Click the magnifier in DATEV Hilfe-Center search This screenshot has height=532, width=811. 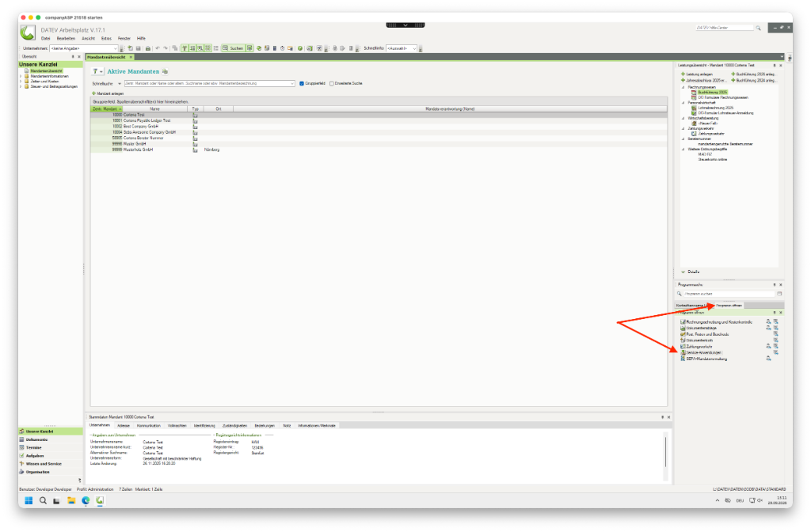(758, 28)
